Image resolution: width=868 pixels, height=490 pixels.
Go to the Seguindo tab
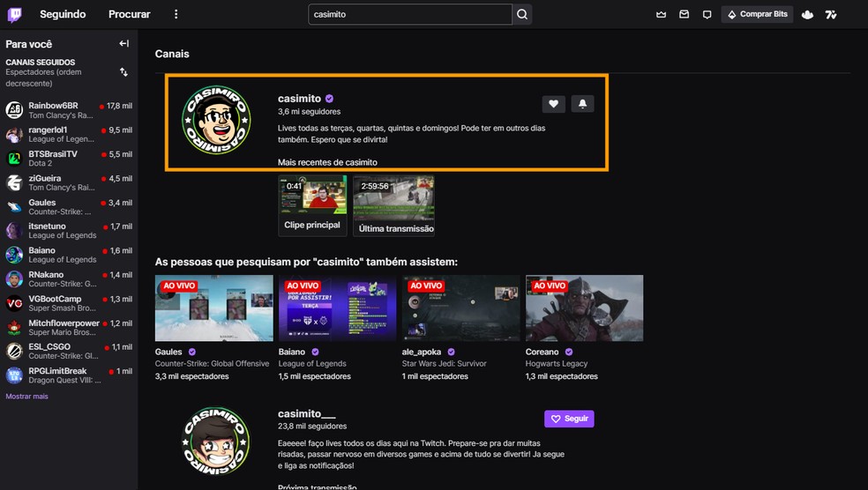[63, 14]
